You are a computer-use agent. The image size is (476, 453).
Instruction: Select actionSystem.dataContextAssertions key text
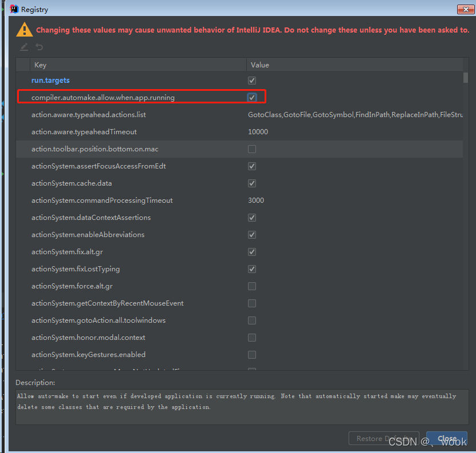[x=91, y=218]
